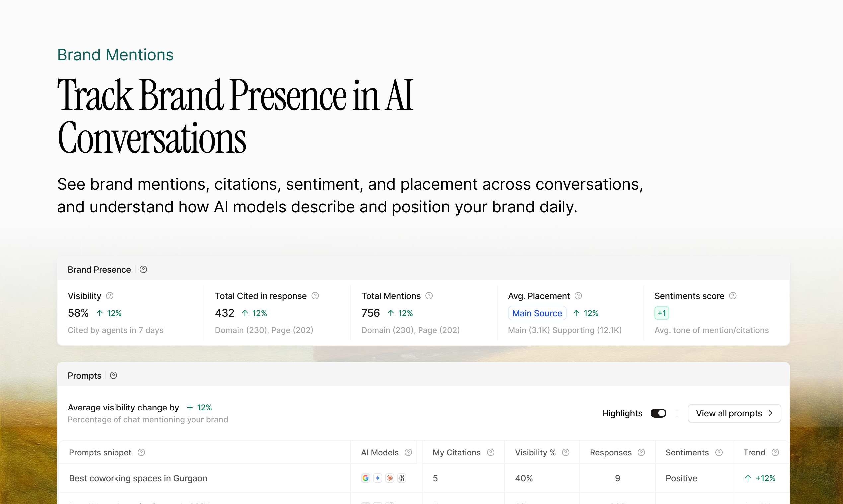Viewport: 843px width, 504px height.
Task: Click the Brand Presence help icon
Action: tap(143, 269)
